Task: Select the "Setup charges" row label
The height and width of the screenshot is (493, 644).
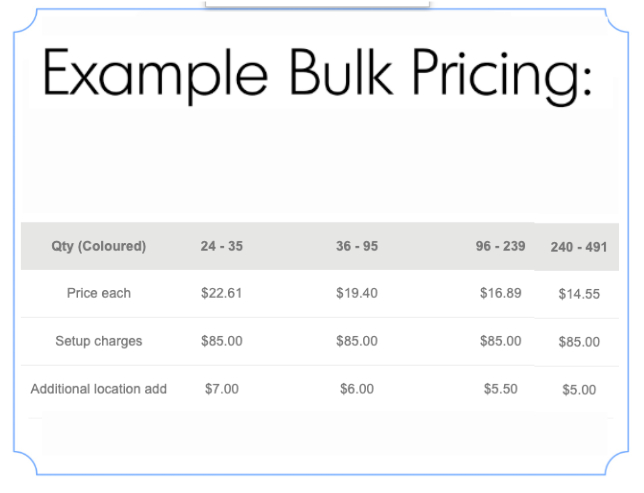Action: [99, 341]
